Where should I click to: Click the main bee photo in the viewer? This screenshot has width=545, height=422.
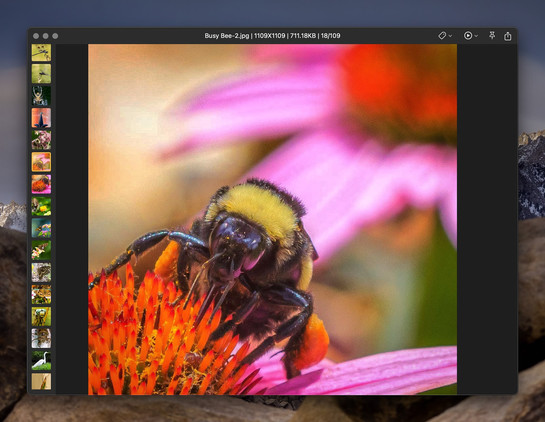pyautogui.click(x=272, y=219)
